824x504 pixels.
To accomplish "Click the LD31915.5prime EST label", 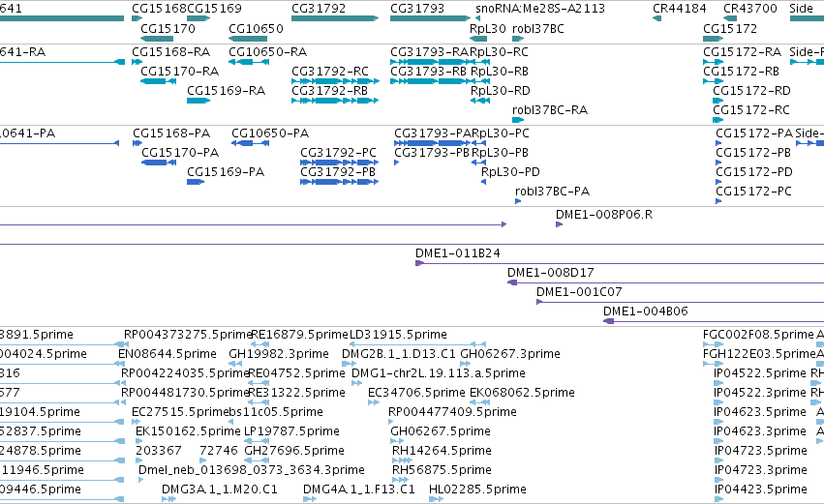I will [398, 335].
